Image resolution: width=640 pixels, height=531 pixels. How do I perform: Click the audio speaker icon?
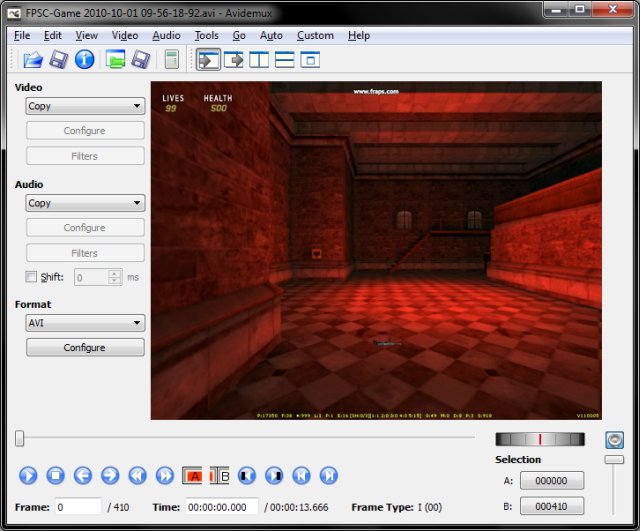click(614, 440)
